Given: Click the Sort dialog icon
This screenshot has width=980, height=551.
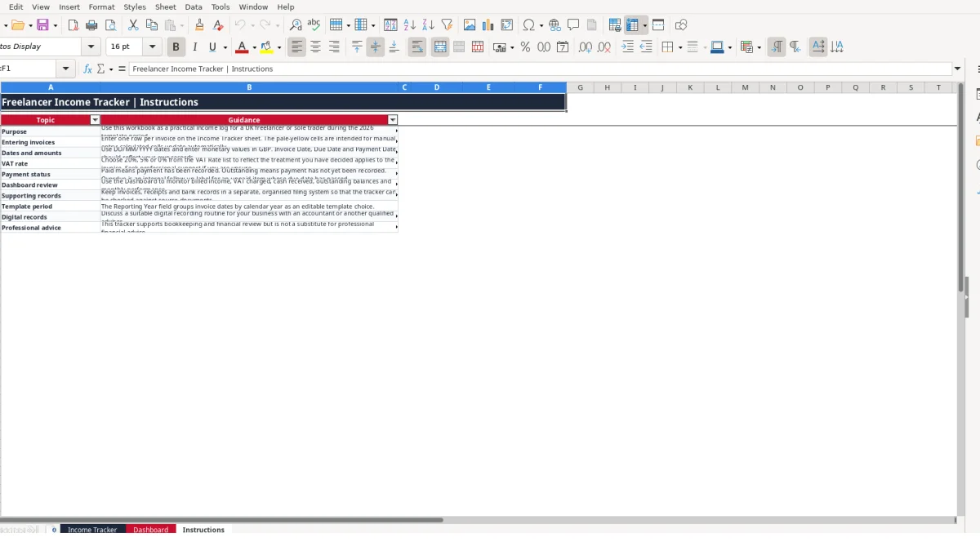Looking at the screenshot, I should pyautogui.click(x=390, y=25).
